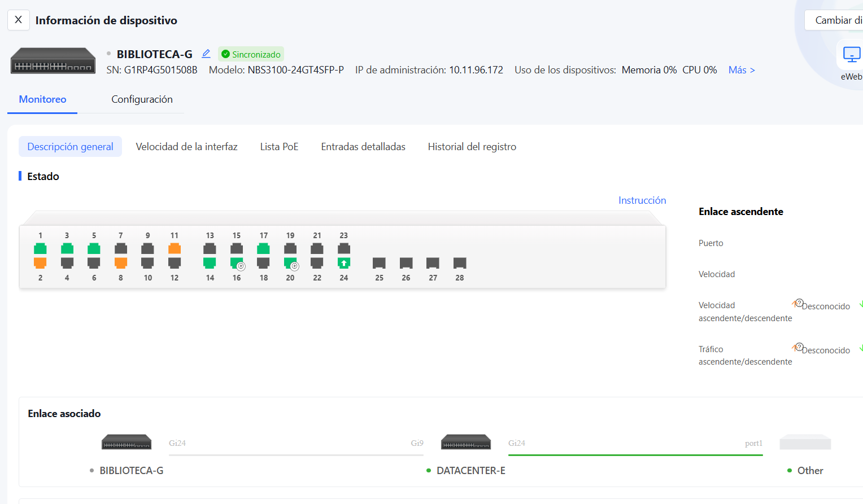The width and height of the screenshot is (863, 504).
Task: Click the BIBLIOTECA-G label in linked topology
Action: tap(132, 471)
